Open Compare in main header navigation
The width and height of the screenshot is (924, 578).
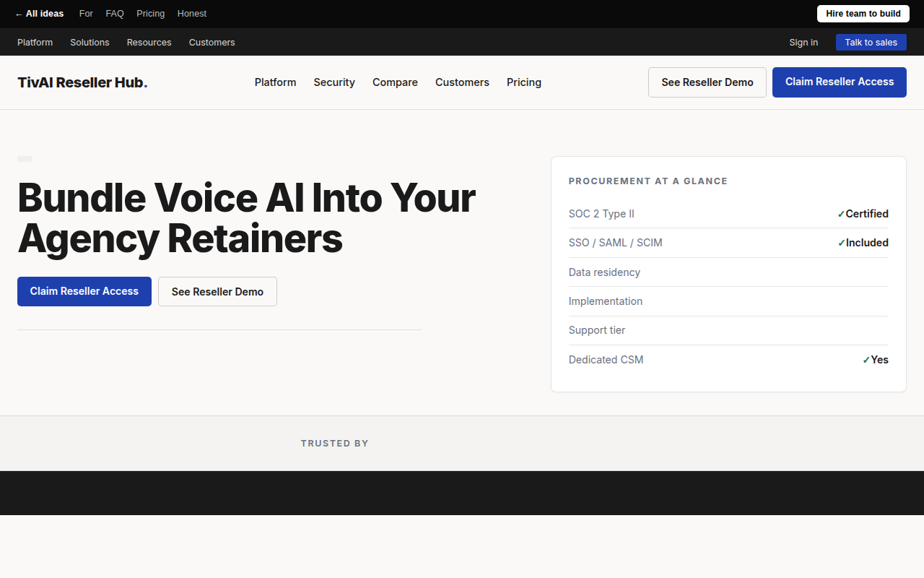pyautogui.click(x=395, y=82)
